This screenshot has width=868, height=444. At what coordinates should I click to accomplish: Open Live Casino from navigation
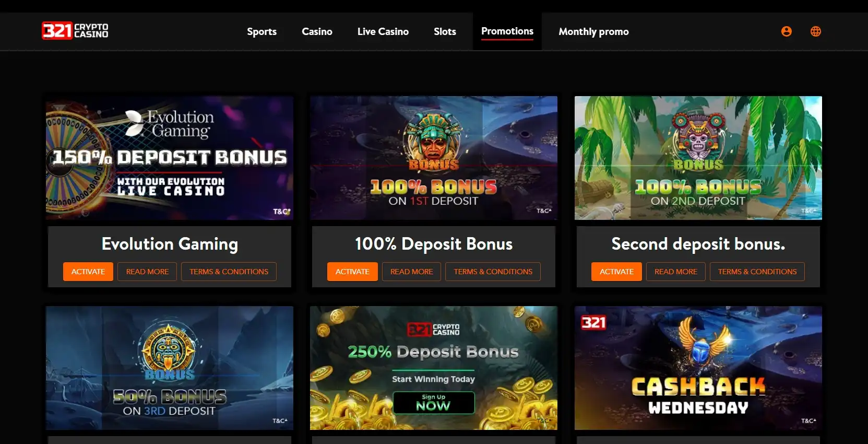(383, 32)
